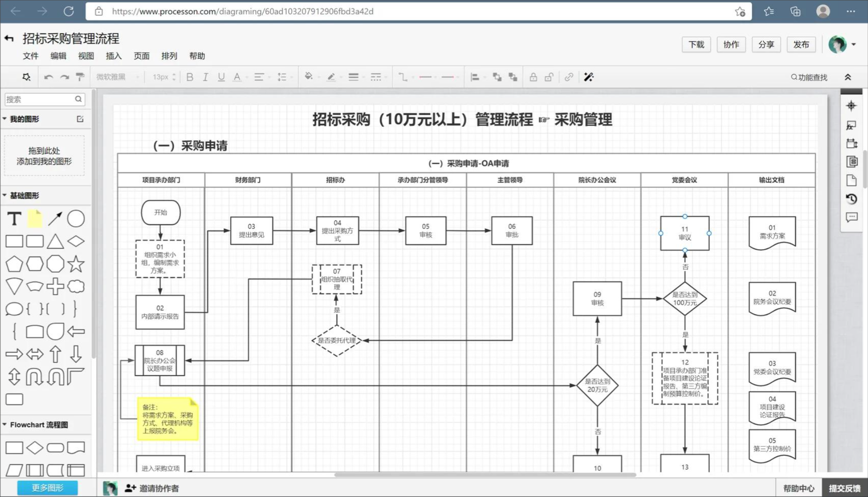Click the magic wand beautify icon

tap(588, 77)
